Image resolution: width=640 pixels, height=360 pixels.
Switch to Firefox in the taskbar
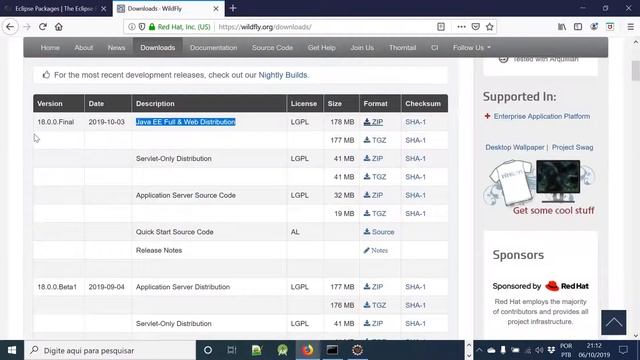pos(308,350)
